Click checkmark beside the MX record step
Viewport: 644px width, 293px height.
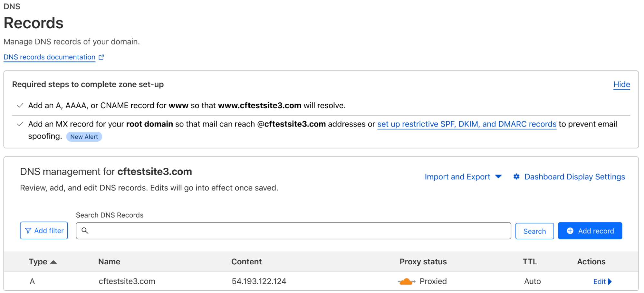click(x=20, y=124)
